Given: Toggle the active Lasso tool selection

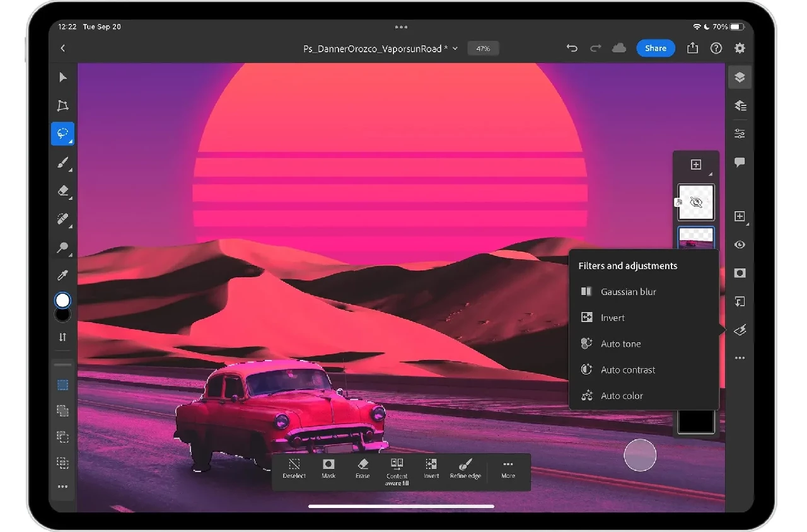Looking at the screenshot, I should click(62, 133).
